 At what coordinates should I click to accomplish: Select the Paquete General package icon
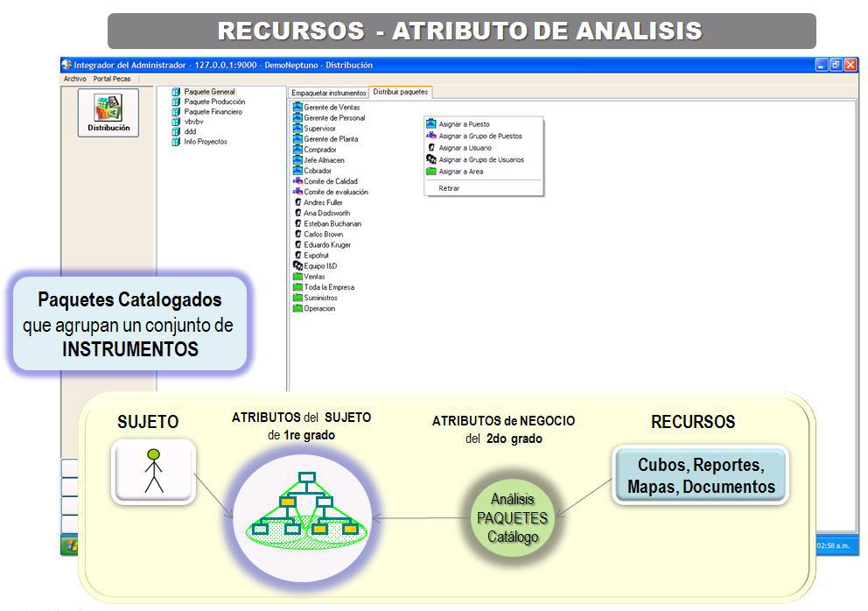click(x=176, y=92)
